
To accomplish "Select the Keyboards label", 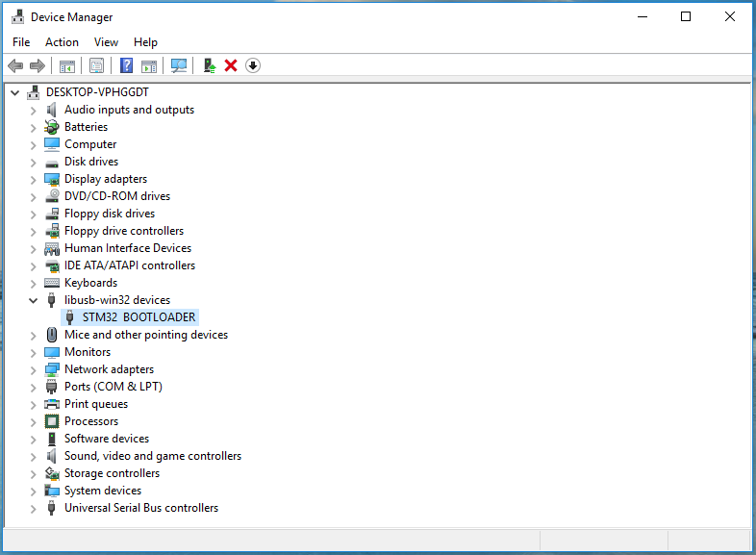I will pos(90,283).
